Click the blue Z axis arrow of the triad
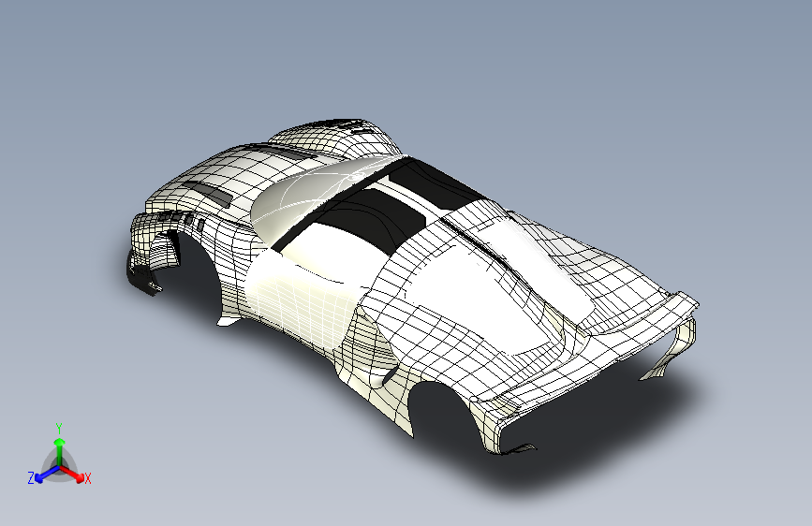Image resolution: width=812 pixels, height=526 pixels. tap(47, 474)
